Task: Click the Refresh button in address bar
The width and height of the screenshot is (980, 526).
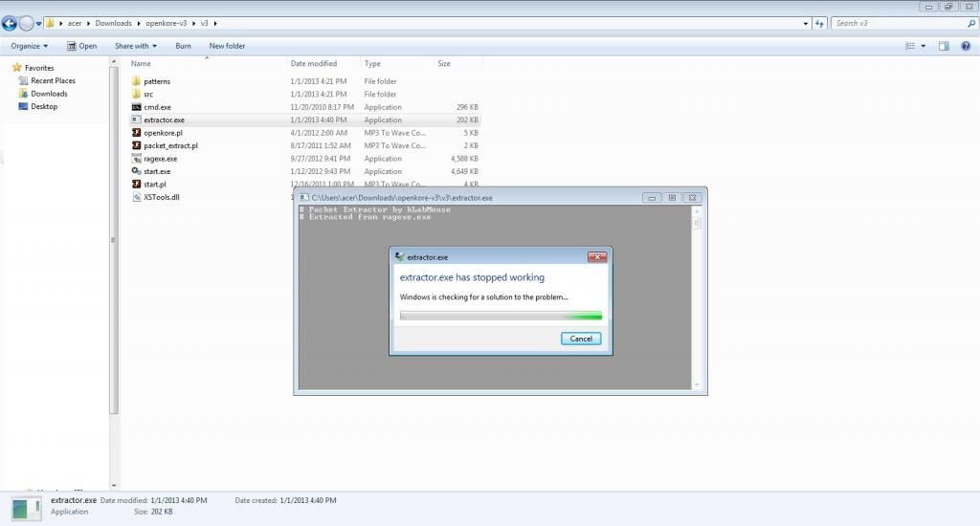Action: click(819, 24)
